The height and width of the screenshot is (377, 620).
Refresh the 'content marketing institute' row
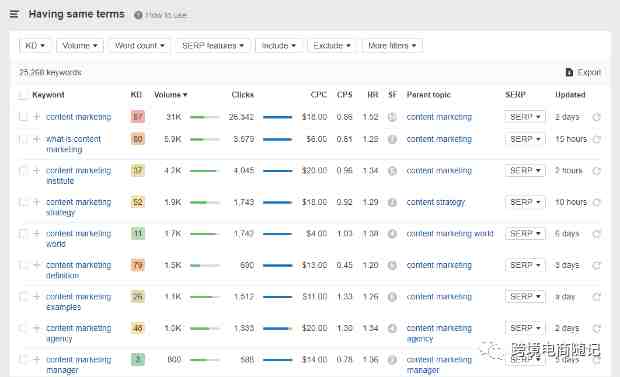(596, 171)
